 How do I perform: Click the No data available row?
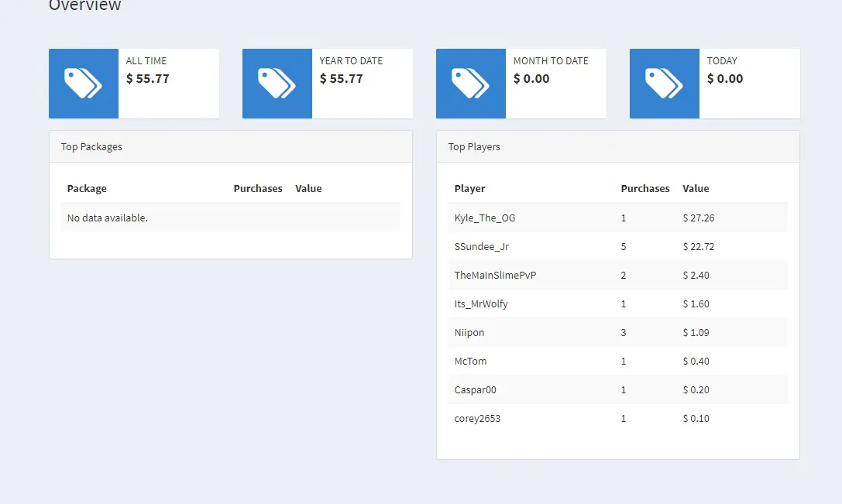(x=231, y=218)
